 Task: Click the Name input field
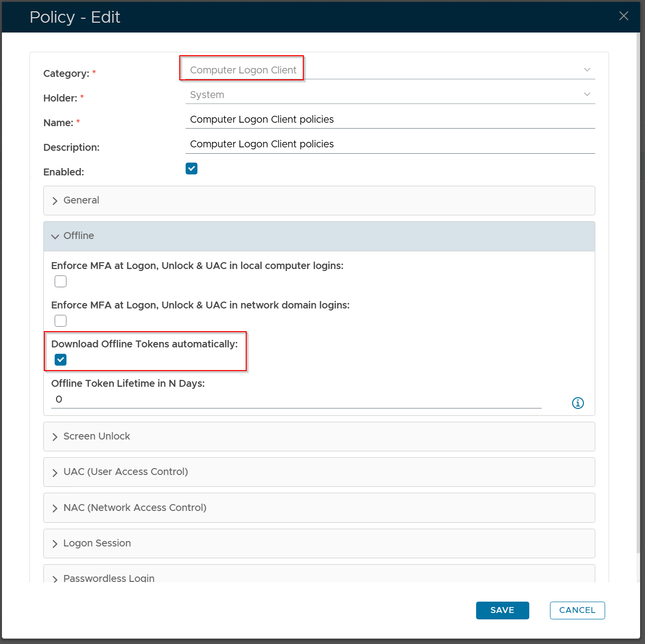[390, 119]
